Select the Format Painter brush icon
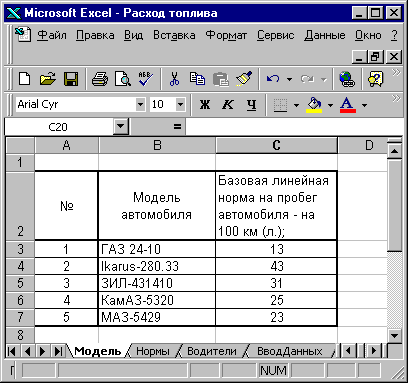The width and height of the screenshot is (411, 387). (x=244, y=79)
